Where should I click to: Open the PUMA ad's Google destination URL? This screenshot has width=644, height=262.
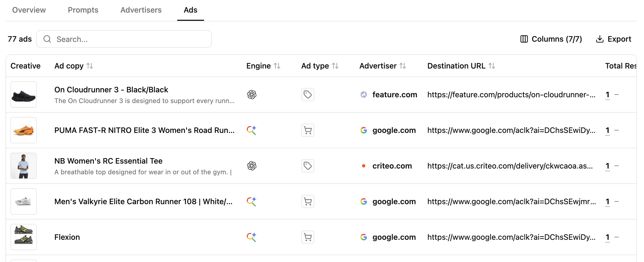tap(512, 130)
